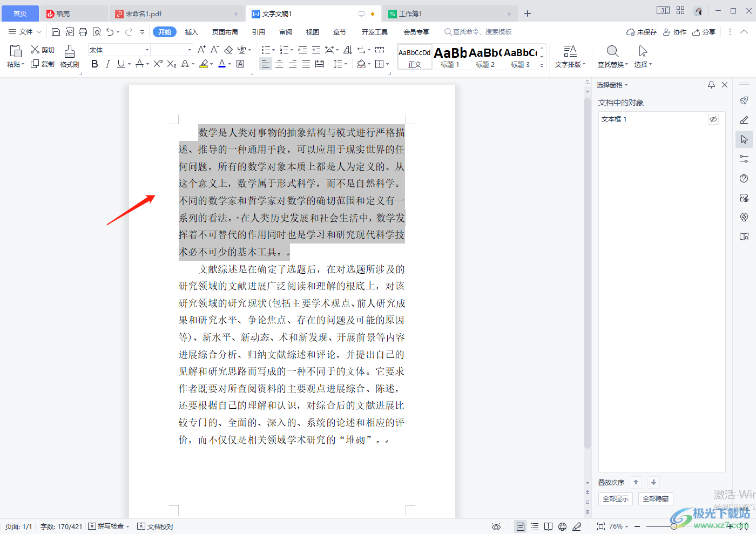Viewport: 756px width, 534px height.
Task: Click the Undo arrow icon
Action: click(x=110, y=32)
